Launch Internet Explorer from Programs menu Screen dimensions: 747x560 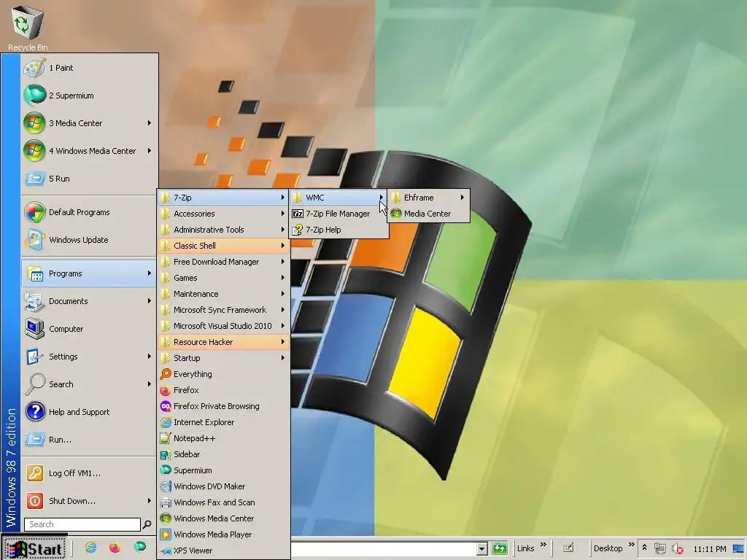[223, 422]
